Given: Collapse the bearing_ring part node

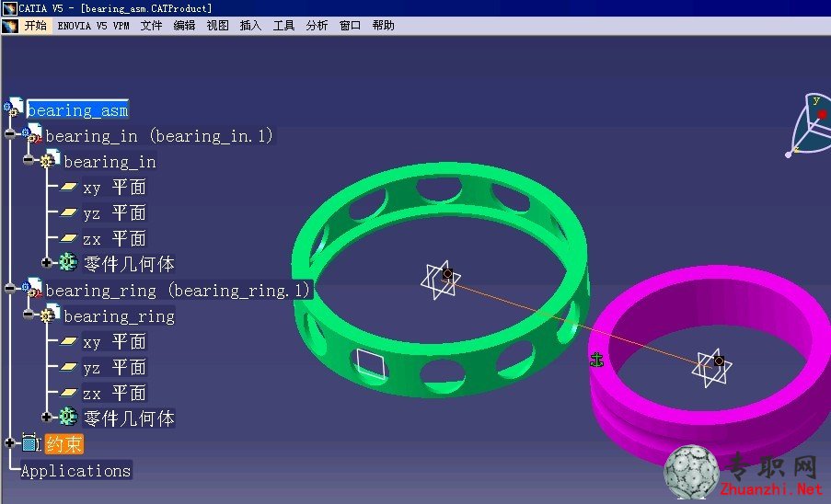Looking at the screenshot, I should 29,314.
